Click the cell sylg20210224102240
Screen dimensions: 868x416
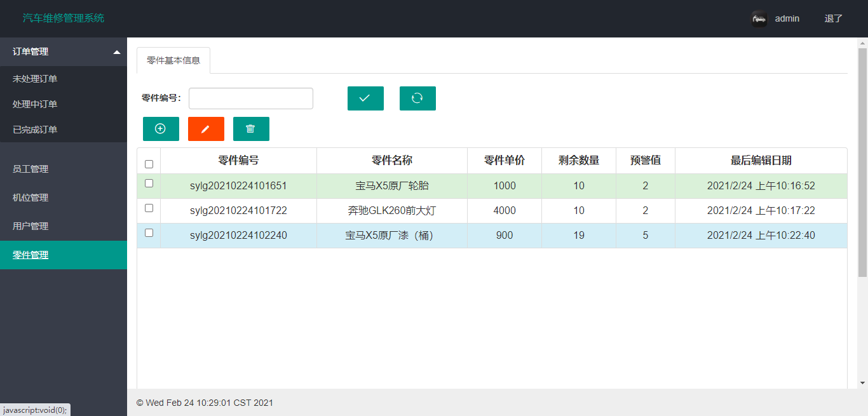pyautogui.click(x=238, y=236)
